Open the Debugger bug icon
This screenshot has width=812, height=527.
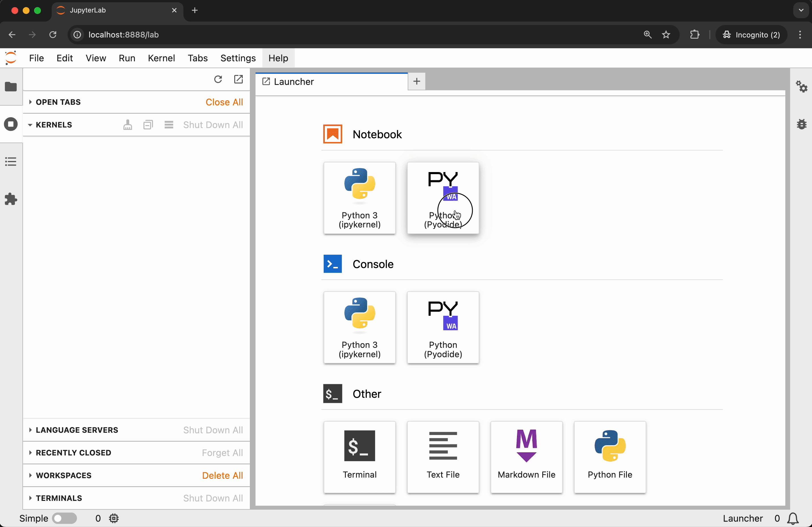pyautogui.click(x=801, y=124)
